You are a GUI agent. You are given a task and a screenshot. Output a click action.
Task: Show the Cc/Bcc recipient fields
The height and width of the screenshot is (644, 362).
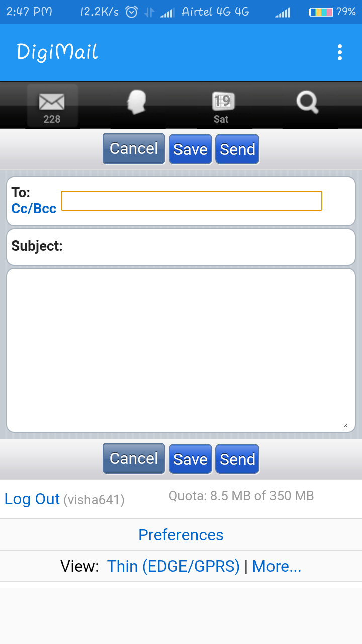tap(33, 209)
